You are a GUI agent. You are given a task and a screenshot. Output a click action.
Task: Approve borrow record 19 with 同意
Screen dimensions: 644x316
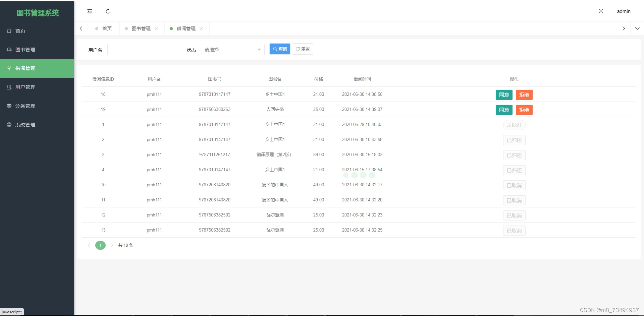(504, 110)
